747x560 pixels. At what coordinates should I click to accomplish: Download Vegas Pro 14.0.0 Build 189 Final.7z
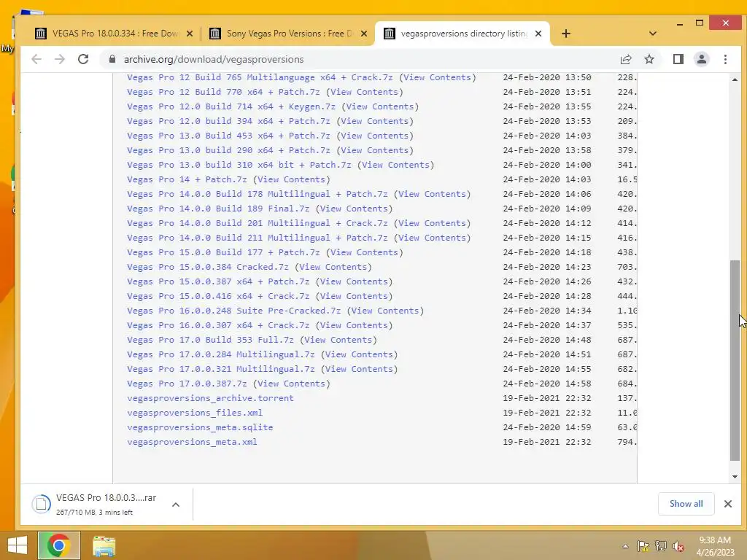point(218,209)
